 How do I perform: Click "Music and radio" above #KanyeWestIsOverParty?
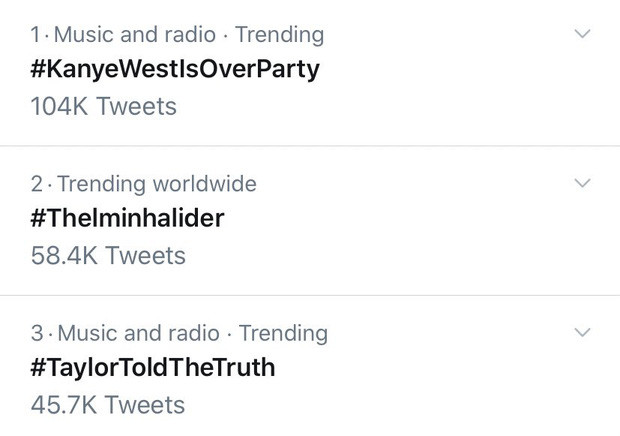tap(135, 35)
